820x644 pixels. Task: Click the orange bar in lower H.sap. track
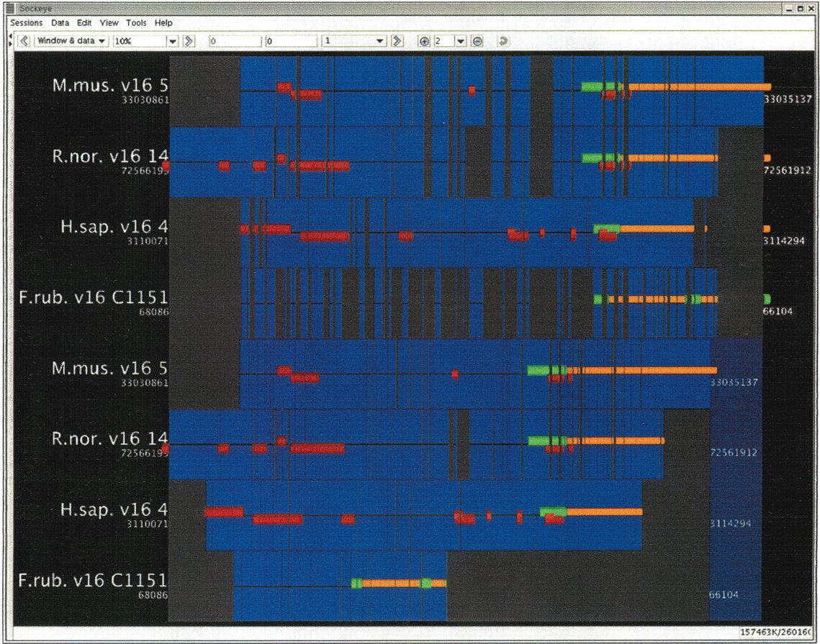[x=605, y=512]
